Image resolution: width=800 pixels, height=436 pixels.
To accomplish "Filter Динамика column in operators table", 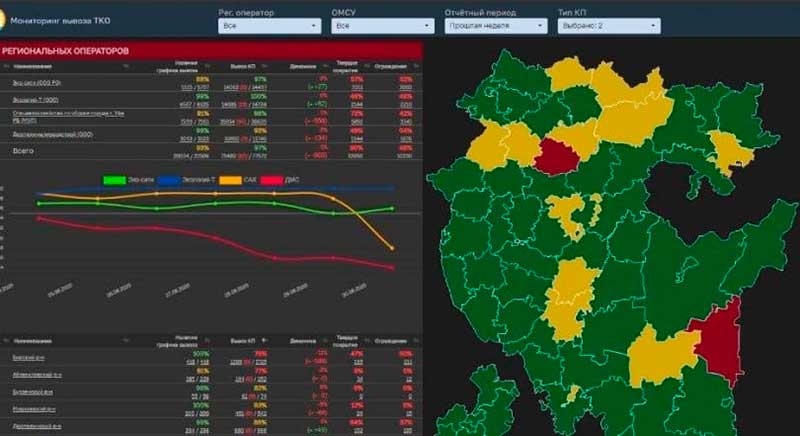I will (x=327, y=66).
